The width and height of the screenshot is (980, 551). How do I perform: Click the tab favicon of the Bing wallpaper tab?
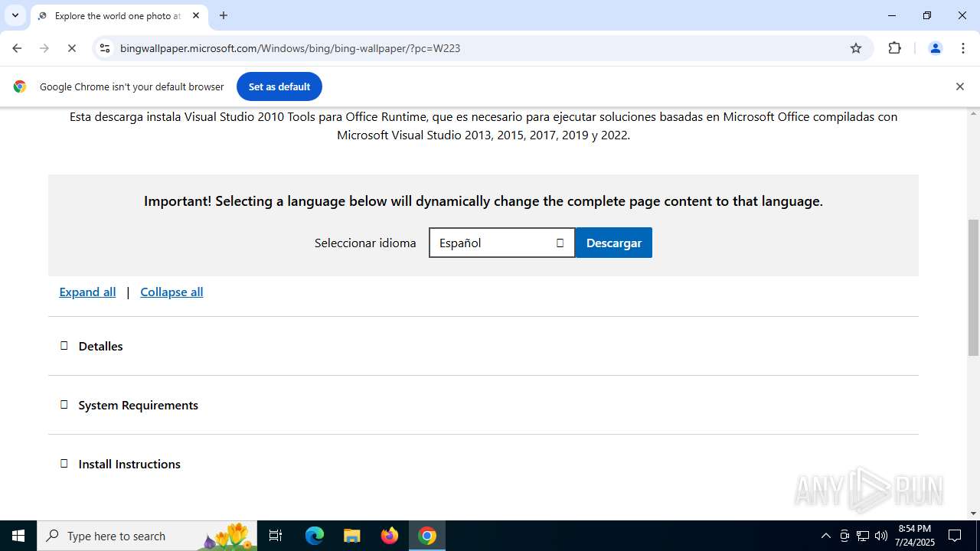tap(42, 15)
